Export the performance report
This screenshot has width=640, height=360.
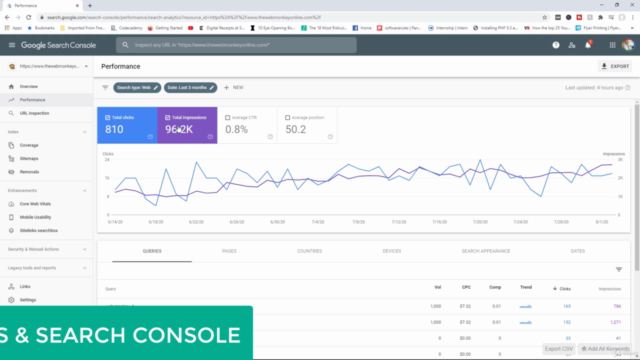click(x=615, y=66)
